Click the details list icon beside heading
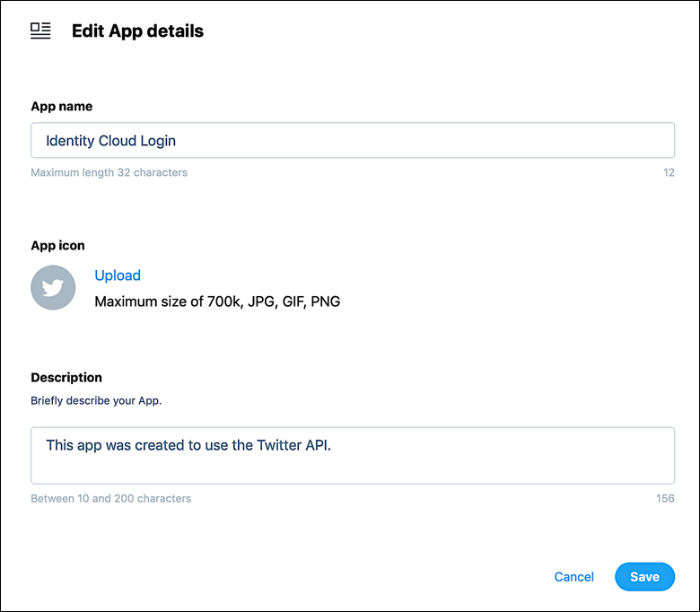The height and width of the screenshot is (612, 700). (x=40, y=31)
